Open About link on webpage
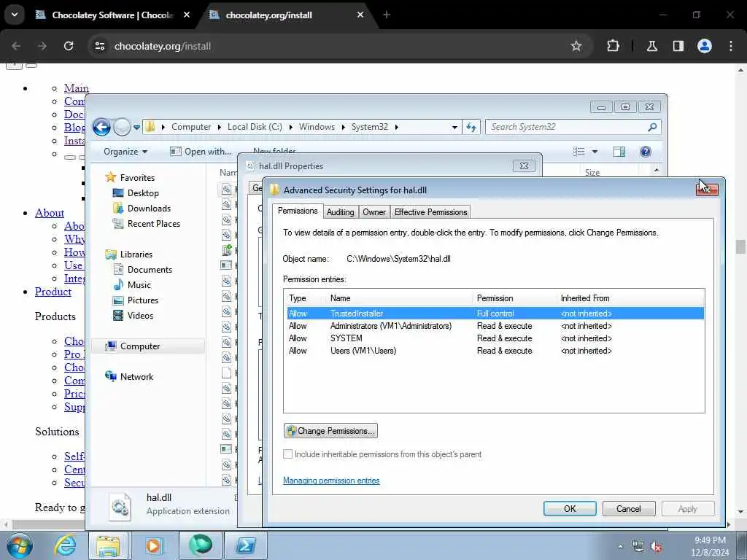747x560 pixels. click(x=50, y=213)
